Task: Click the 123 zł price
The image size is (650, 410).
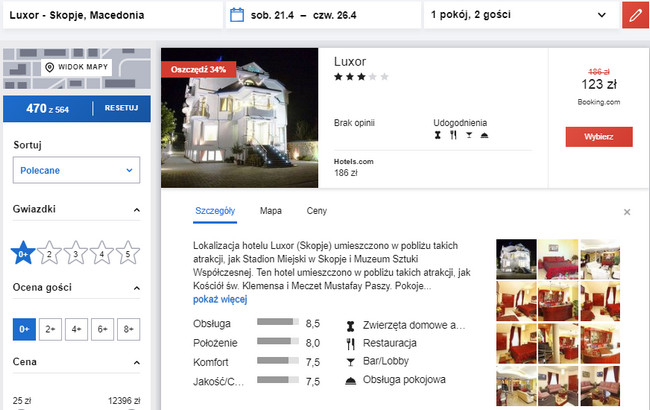Action: pyautogui.click(x=599, y=85)
